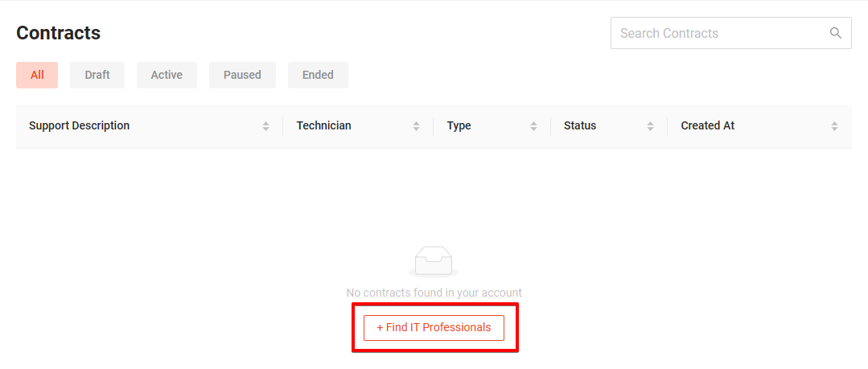Focus the Search Contracts field

[730, 33]
